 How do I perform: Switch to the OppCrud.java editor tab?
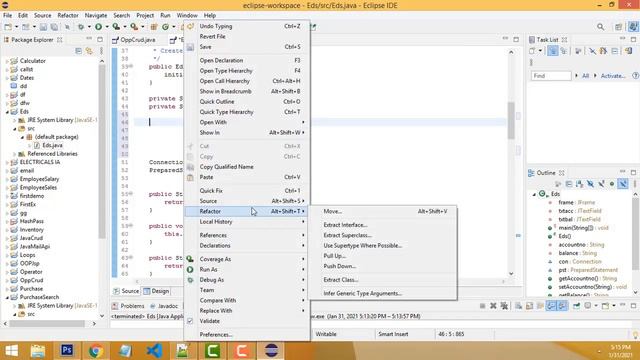coord(138,40)
